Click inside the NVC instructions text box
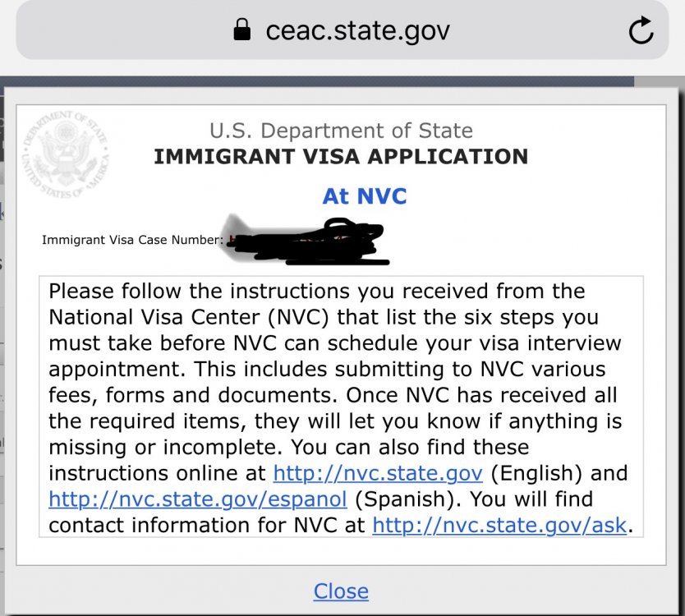The height and width of the screenshot is (616, 685). point(341,407)
